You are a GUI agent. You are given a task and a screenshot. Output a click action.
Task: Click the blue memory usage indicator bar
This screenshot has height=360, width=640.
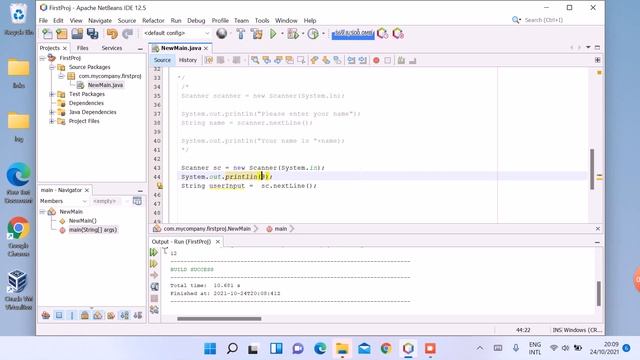[x=353, y=33]
